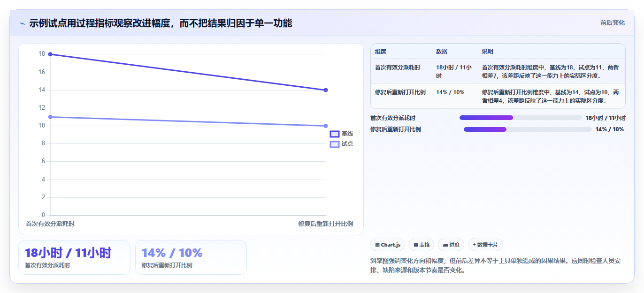
Task: Click the 基线 data point at 14
Action: pos(326,90)
